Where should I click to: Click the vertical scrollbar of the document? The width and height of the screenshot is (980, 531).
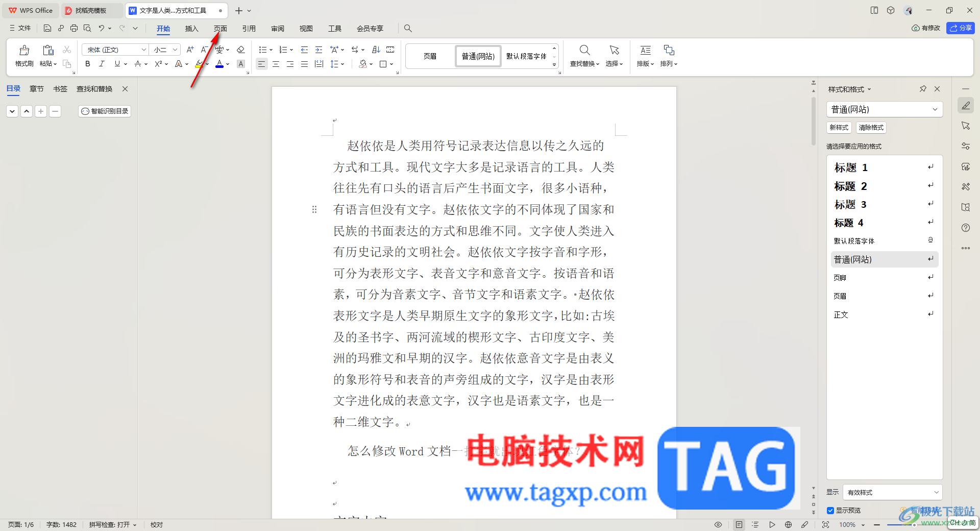click(x=814, y=122)
